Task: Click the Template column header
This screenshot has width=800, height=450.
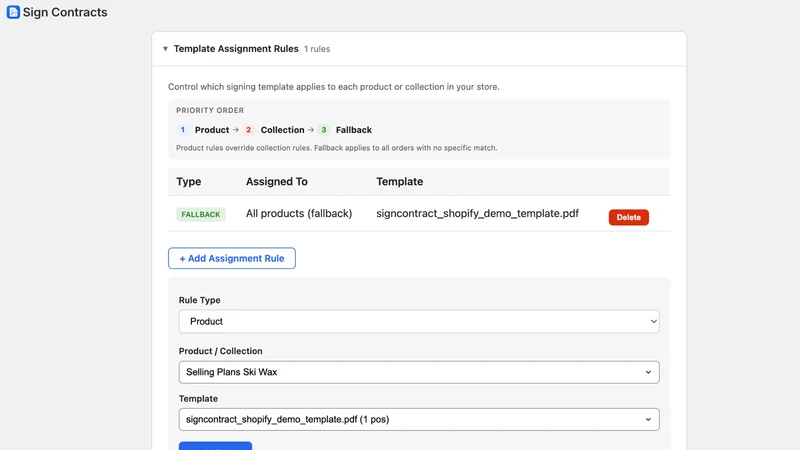Action: [399, 182]
